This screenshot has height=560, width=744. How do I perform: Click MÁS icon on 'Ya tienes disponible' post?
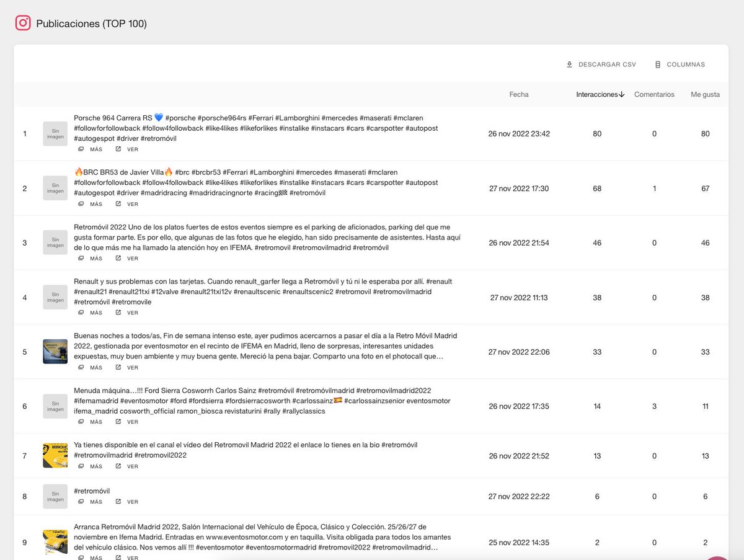81,466
